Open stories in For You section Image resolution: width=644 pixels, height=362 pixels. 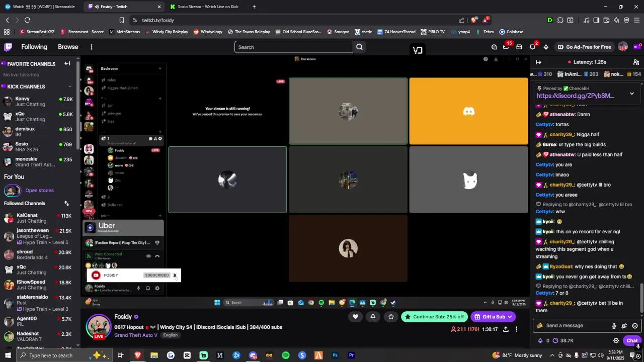pyautogui.click(x=39, y=191)
